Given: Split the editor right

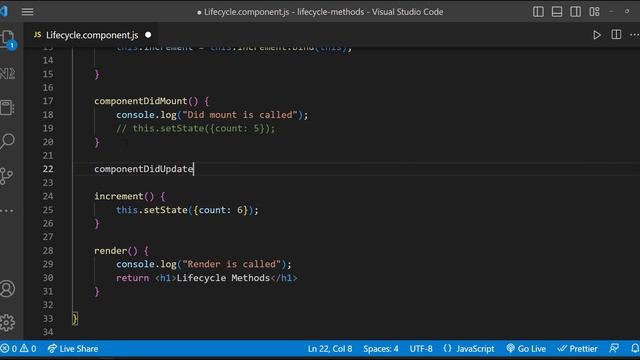Looking at the screenshot, I should point(616,35).
